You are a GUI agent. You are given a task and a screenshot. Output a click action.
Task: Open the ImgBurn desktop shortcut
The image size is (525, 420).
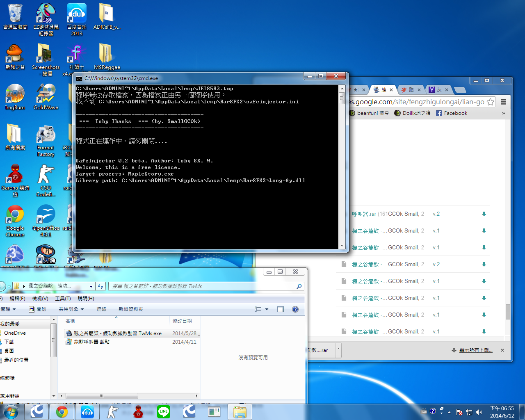point(15,97)
